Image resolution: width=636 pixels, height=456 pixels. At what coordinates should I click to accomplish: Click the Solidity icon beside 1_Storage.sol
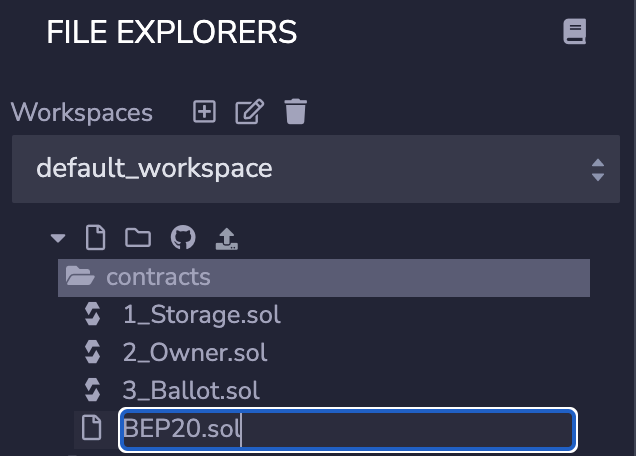pos(93,315)
